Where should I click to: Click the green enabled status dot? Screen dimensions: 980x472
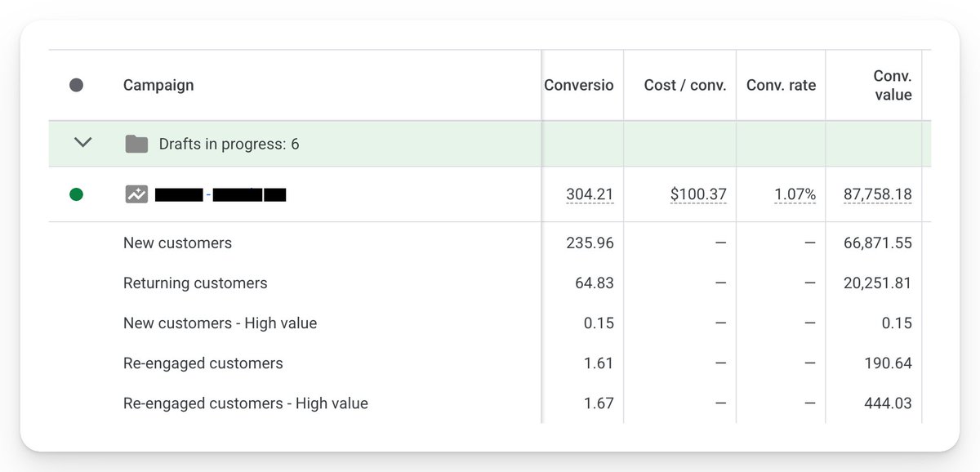[x=76, y=194]
